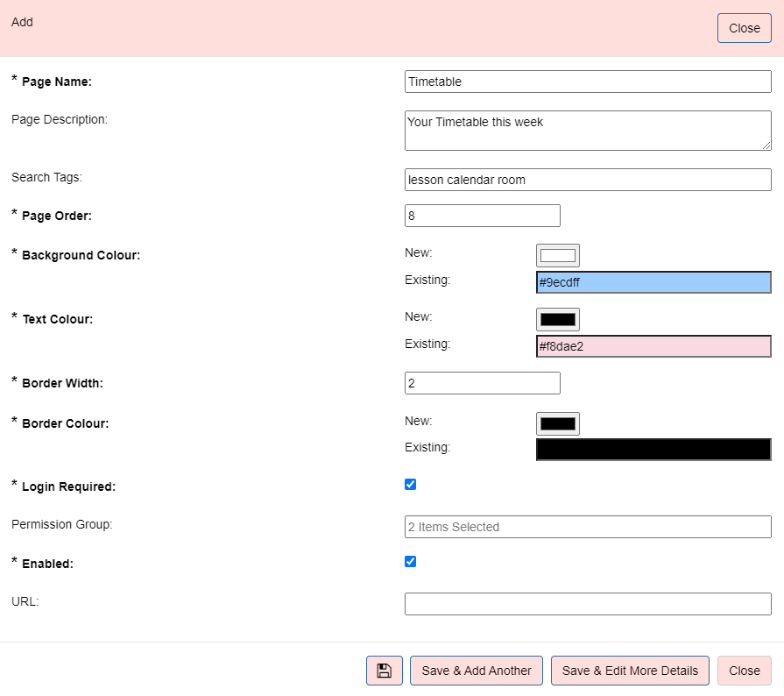Select the existing background colour #9ecdff field
The height and width of the screenshot is (696, 784).
[x=653, y=282]
